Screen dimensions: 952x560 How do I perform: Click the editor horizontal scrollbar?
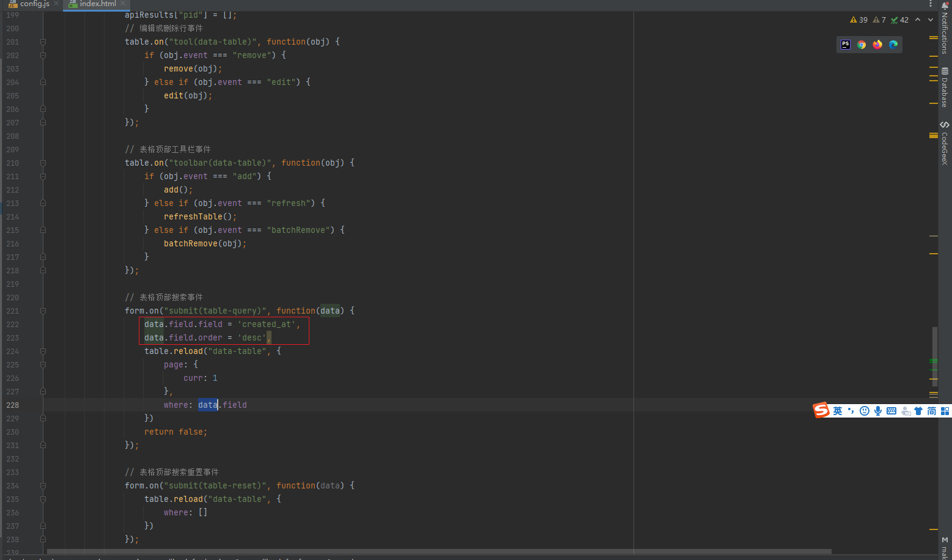[439, 551]
